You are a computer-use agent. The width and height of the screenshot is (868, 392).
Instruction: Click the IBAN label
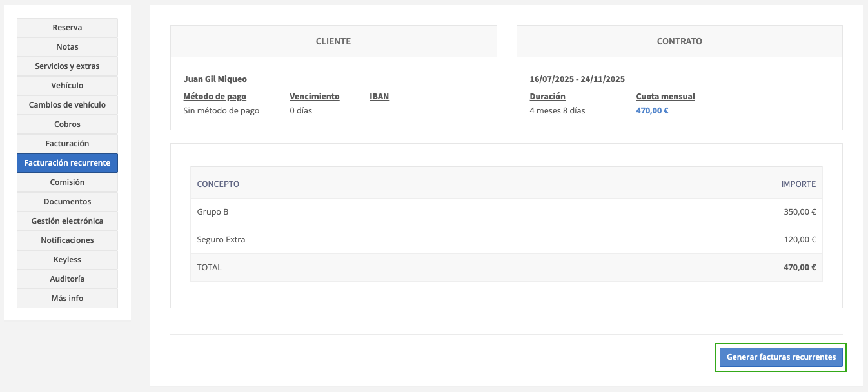click(x=379, y=97)
